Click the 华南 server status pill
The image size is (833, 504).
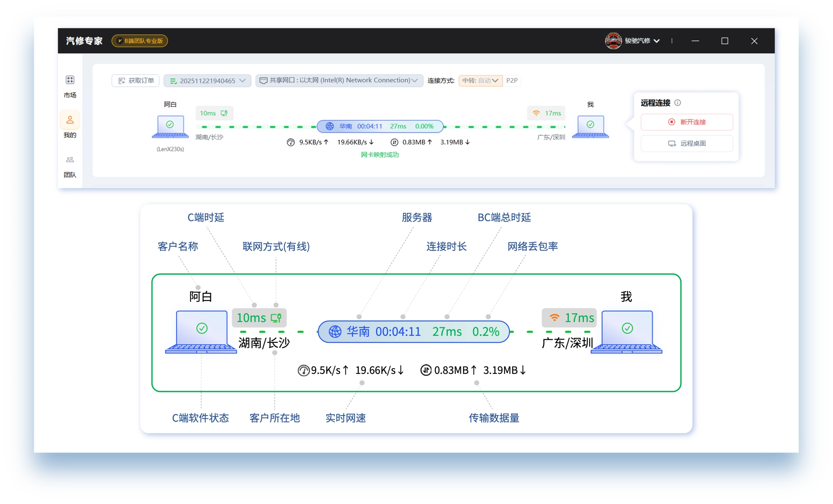coord(380,126)
